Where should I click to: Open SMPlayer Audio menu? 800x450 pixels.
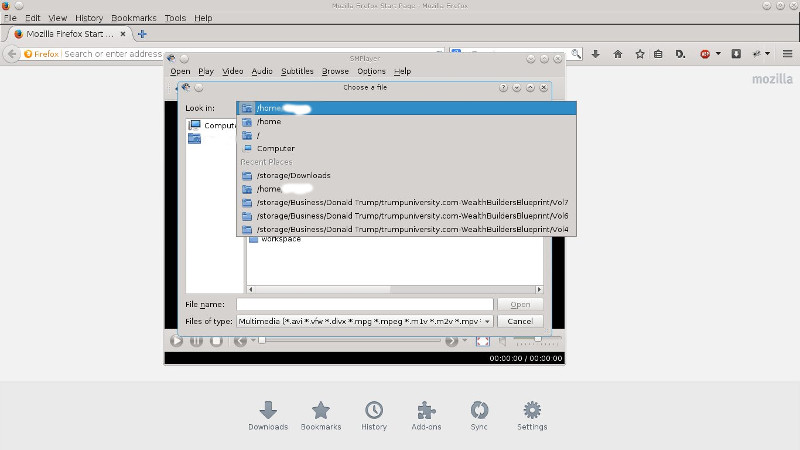pos(262,71)
